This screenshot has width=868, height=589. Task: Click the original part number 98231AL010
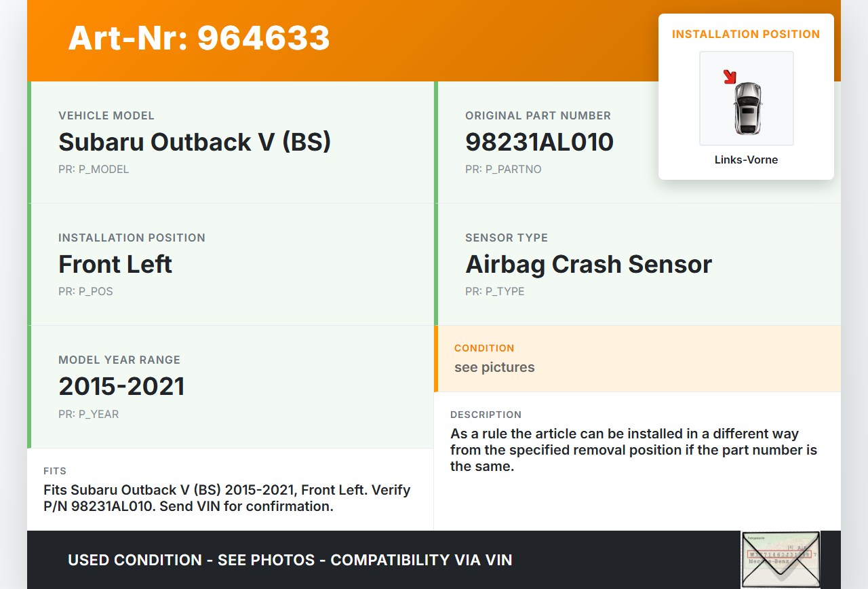point(539,142)
